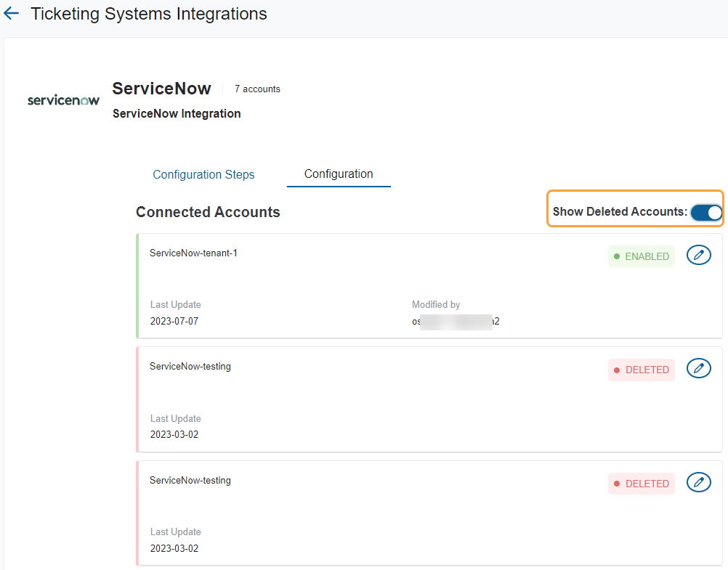Turn off the Show Deleted Accounts switch

(x=705, y=212)
